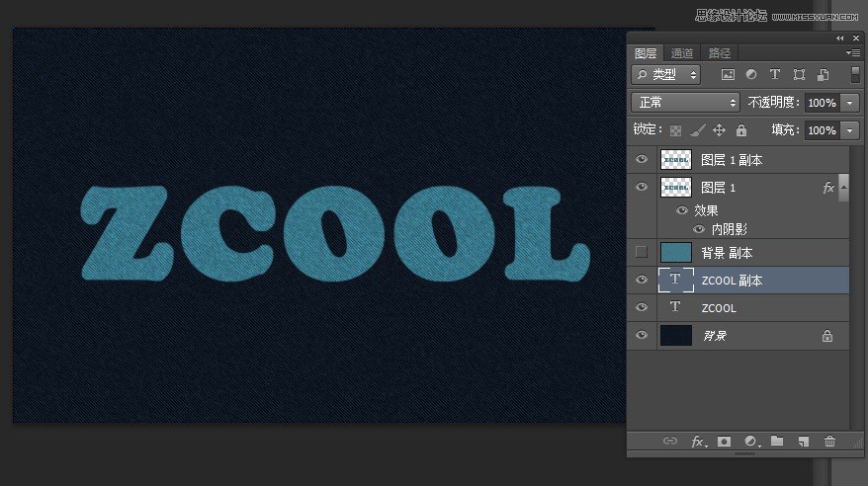This screenshot has height=486, width=868.
Task: Select the 背景 副本 layer name
Action: coord(728,253)
